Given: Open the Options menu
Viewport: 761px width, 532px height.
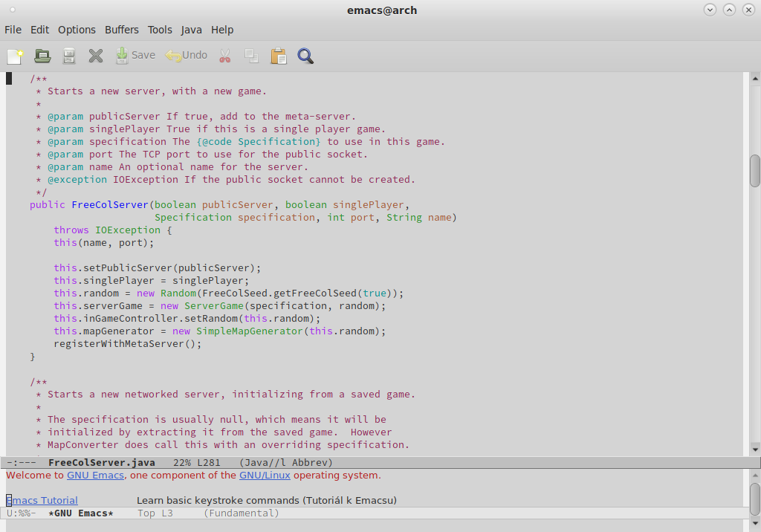Looking at the screenshot, I should point(77,30).
